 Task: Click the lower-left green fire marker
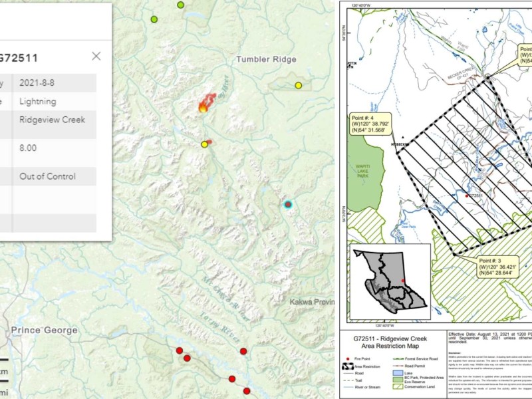pyautogui.click(x=154, y=19)
